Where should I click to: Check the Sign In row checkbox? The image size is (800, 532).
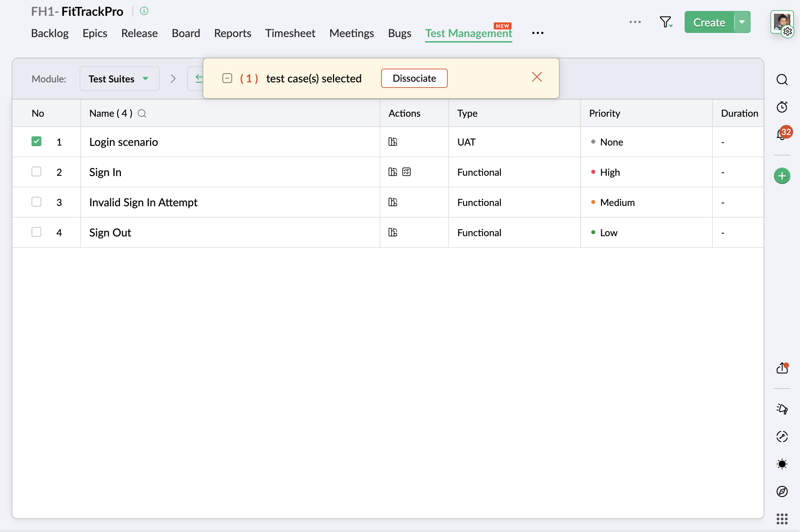(x=36, y=172)
